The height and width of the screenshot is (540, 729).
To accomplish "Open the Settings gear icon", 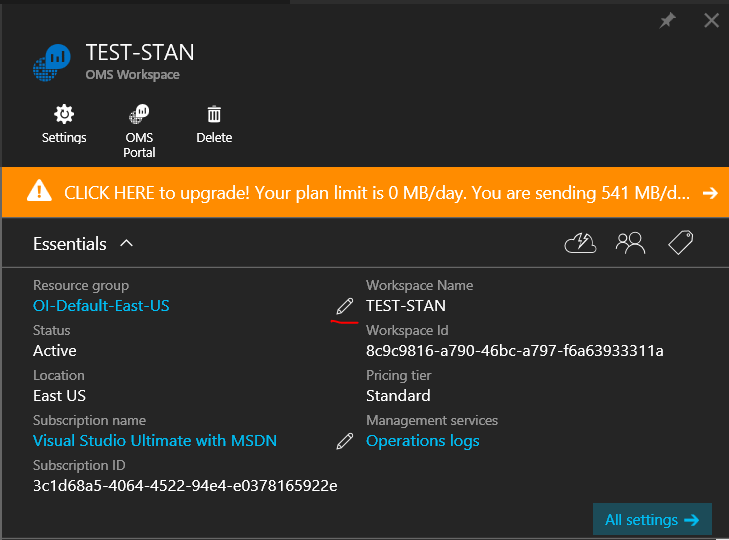I will click(64, 114).
